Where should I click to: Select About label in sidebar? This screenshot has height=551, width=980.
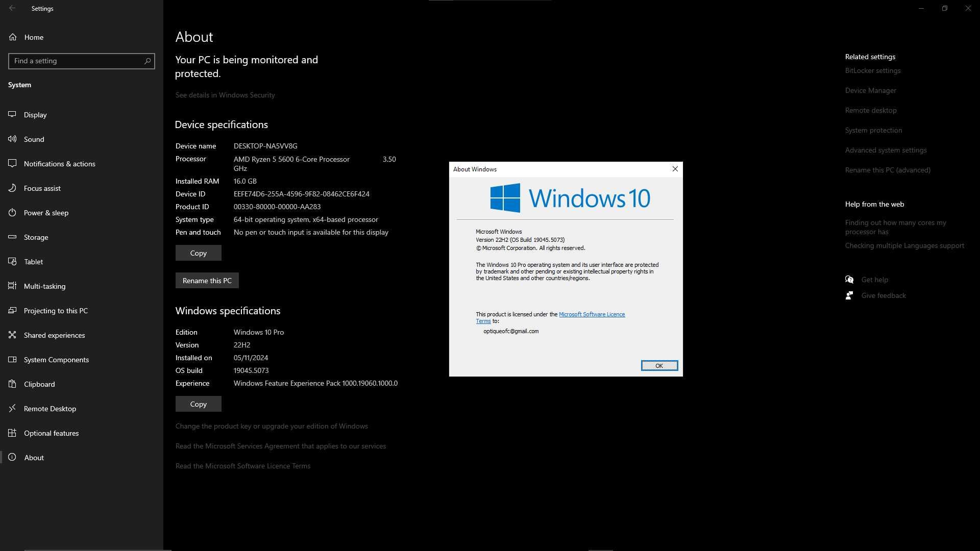coord(34,458)
